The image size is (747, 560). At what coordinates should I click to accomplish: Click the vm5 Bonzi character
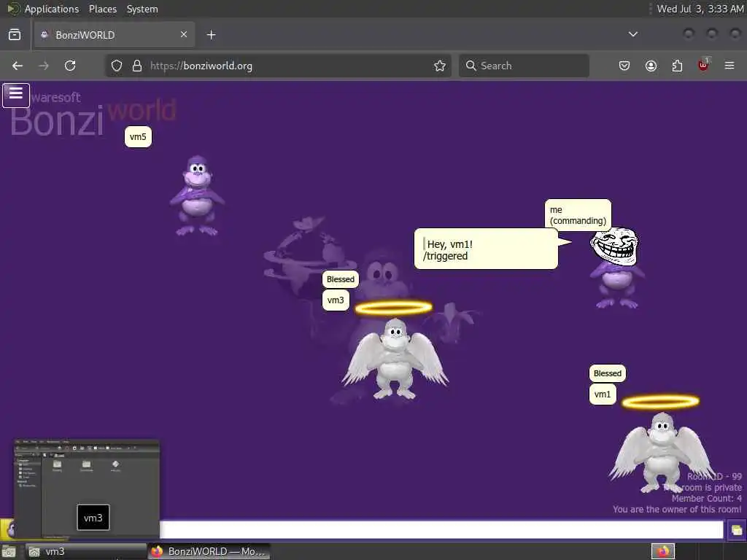(x=197, y=195)
